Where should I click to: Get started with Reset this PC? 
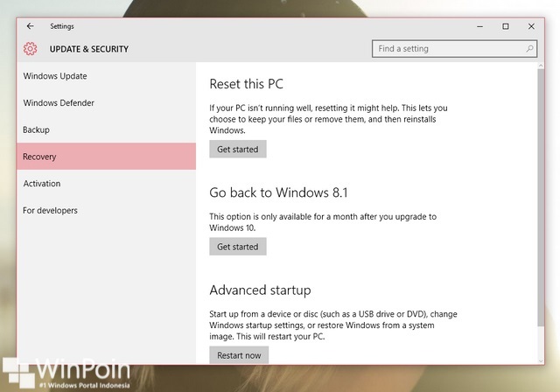[x=238, y=150]
